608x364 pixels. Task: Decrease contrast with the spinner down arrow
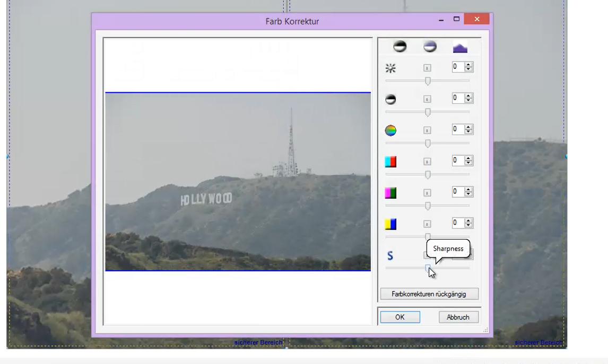coord(468,100)
